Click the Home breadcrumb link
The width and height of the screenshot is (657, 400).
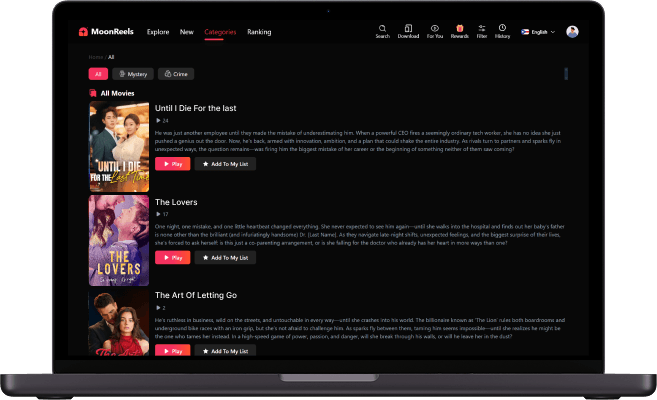point(96,57)
